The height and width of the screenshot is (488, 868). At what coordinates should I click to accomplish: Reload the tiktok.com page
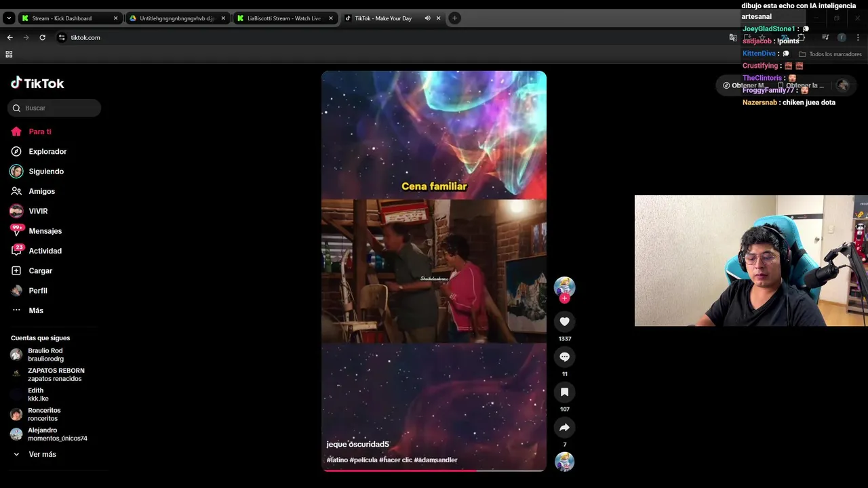pyautogui.click(x=43, y=37)
